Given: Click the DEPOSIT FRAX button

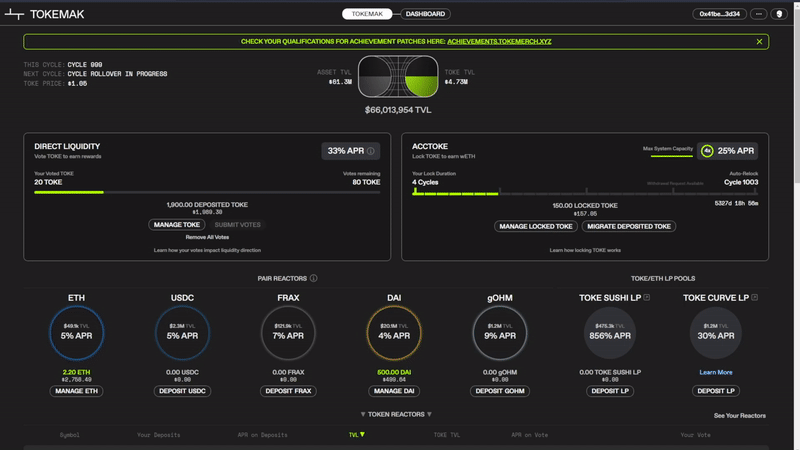Looking at the screenshot, I should [288, 391].
